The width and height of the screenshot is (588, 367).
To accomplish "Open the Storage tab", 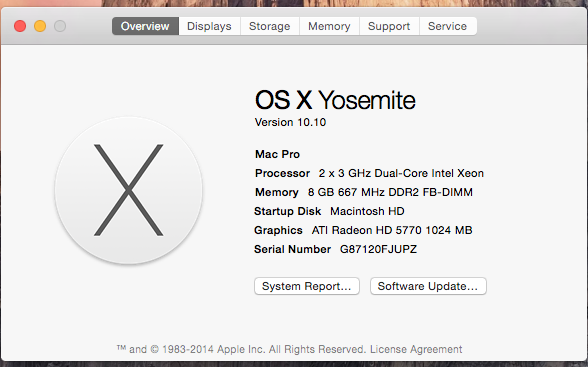I will (270, 26).
